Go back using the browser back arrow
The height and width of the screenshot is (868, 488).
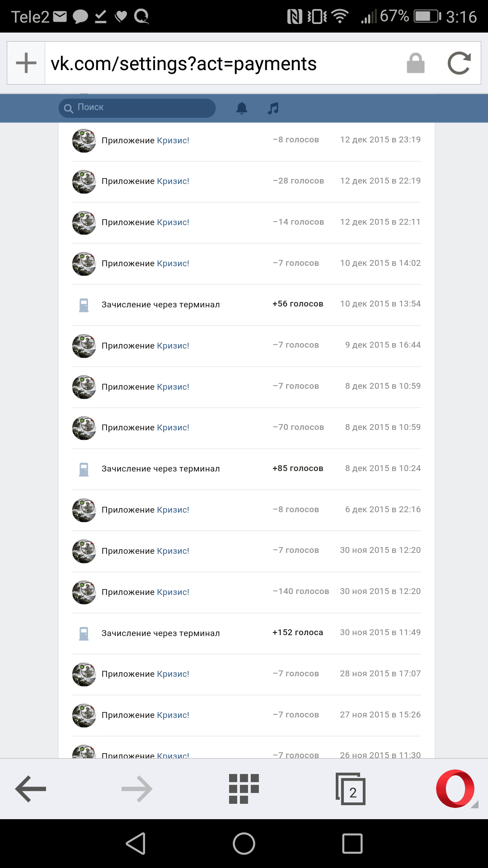(31, 789)
